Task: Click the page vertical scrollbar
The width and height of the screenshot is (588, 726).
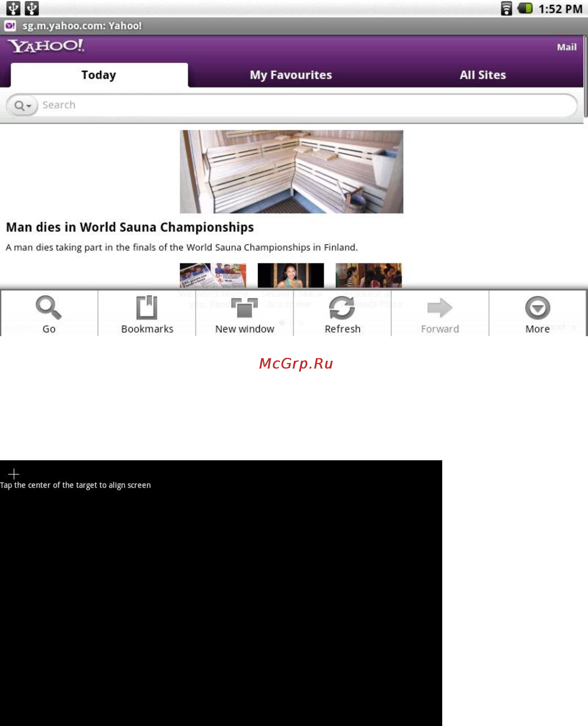Action: 585,76
